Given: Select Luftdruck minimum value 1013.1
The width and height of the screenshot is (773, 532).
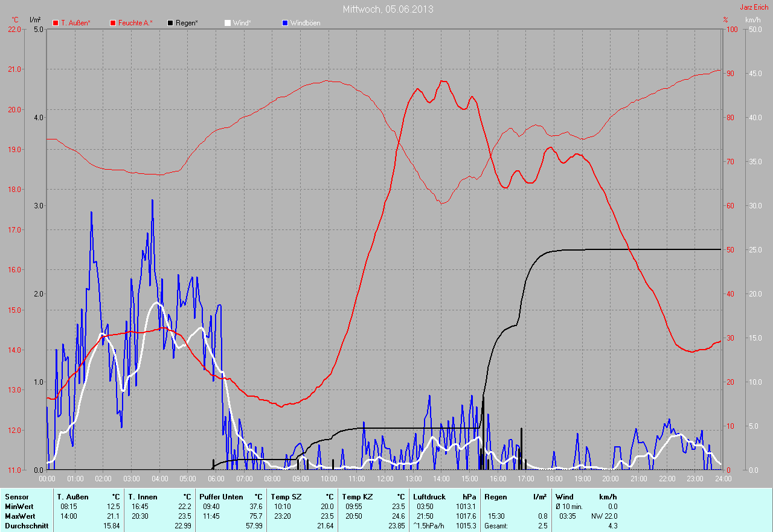Looking at the screenshot, I should click(x=466, y=507).
